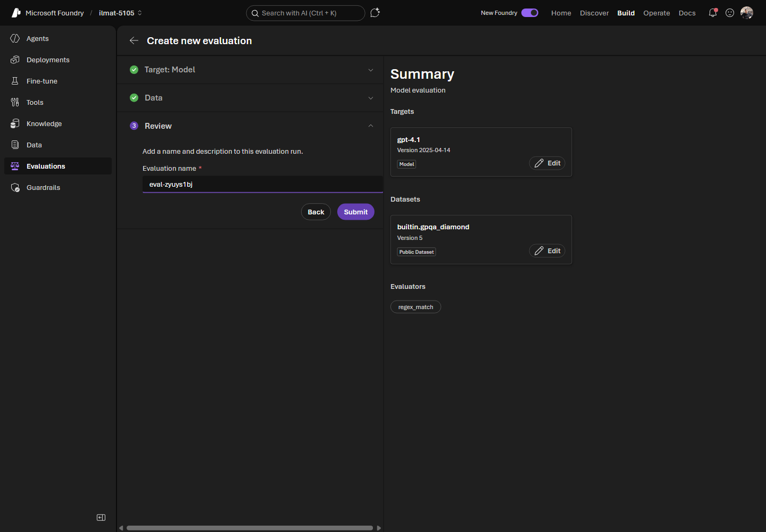
Task: Open the Home tab
Action: pyautogui.click(x=561, y=13)
